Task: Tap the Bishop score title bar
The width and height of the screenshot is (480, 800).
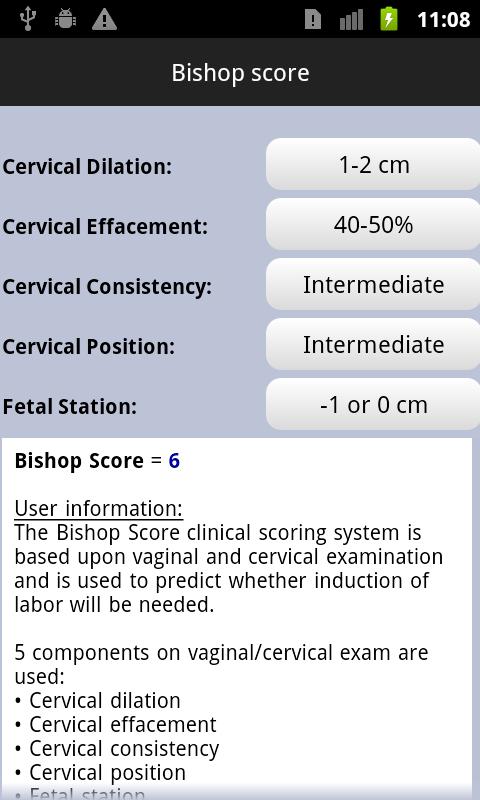Action: [x=240, y=72]
